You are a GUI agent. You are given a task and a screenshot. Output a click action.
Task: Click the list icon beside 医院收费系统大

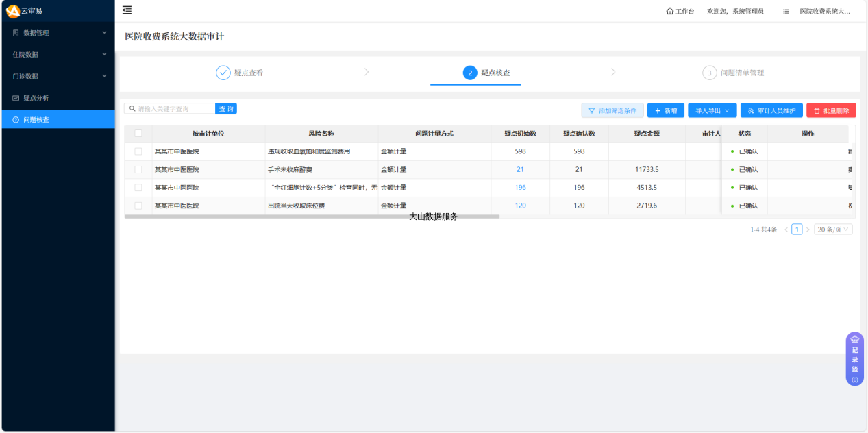tap(786, 12)
